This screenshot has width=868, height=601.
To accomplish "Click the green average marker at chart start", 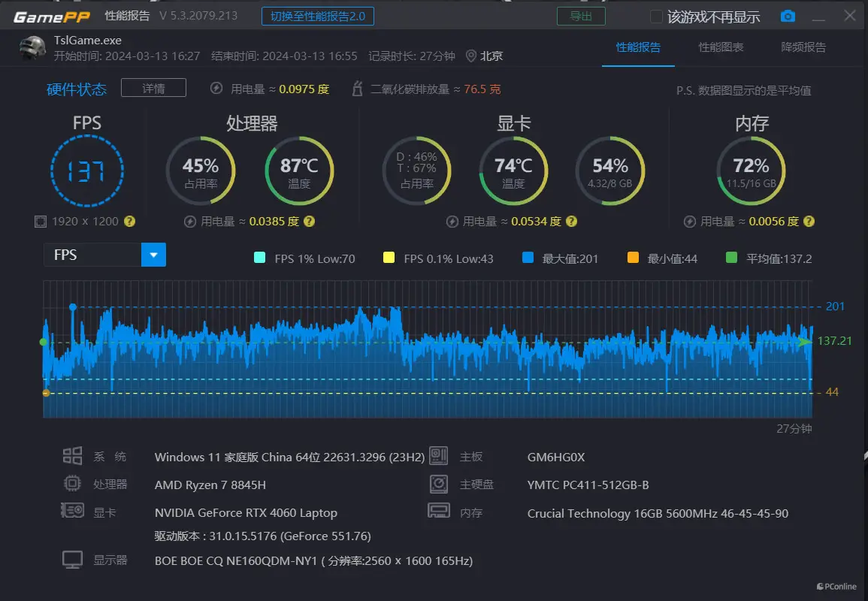I will point(44,342).
